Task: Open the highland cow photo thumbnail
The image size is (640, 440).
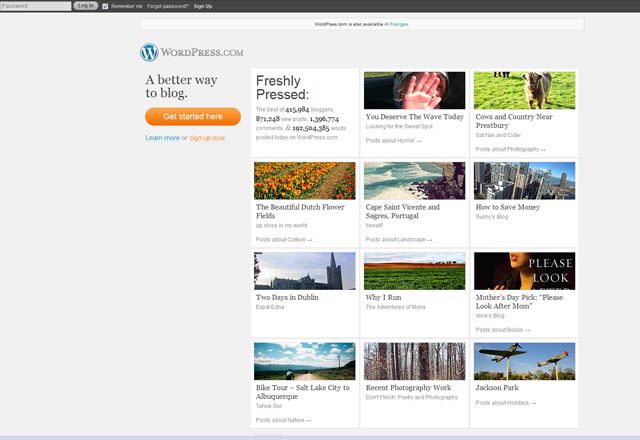Action: pos(524,90)
